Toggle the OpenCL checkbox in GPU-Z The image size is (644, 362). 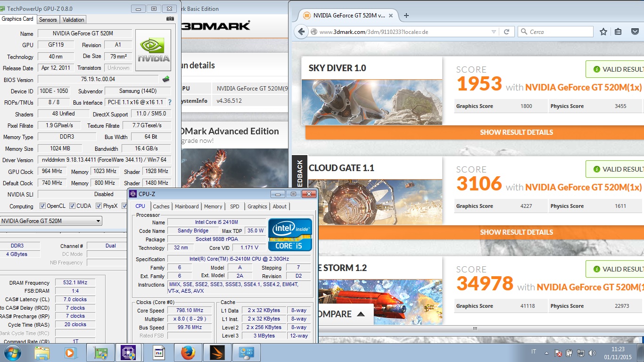[x=42, y=206]
